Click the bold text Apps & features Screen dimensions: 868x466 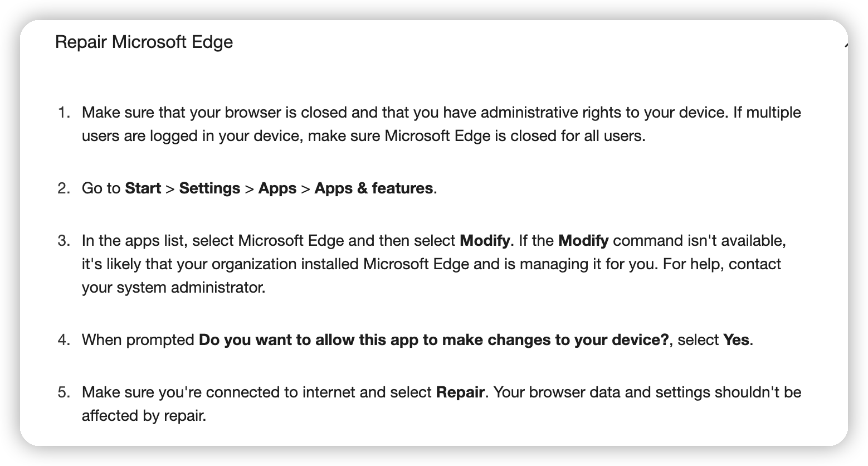pyautogui.click(x=374, y=188)
